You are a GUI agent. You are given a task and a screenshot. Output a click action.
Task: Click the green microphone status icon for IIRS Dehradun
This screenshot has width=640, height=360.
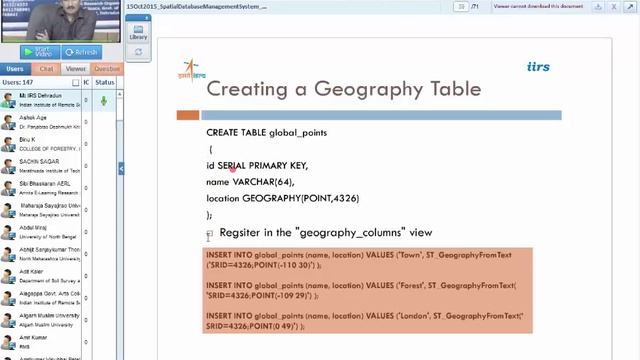pyautogui.click(x=104, y=100)
